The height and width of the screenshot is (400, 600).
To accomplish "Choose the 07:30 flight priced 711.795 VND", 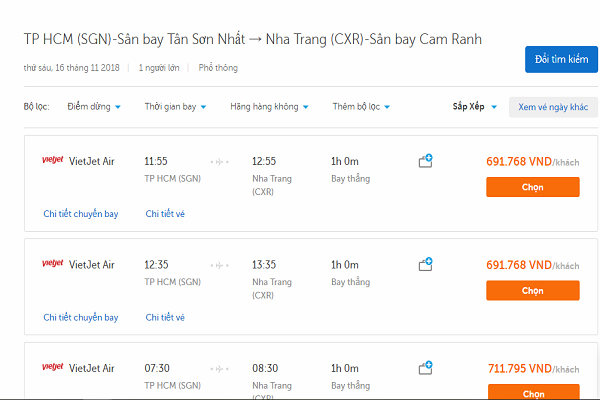I will (533, 392).
